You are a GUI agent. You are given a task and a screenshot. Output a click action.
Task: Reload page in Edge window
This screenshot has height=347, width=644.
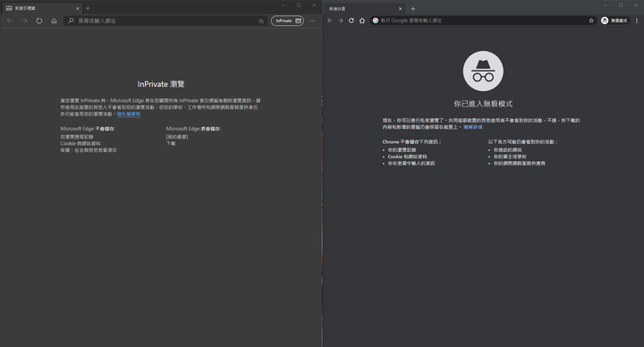39,21
